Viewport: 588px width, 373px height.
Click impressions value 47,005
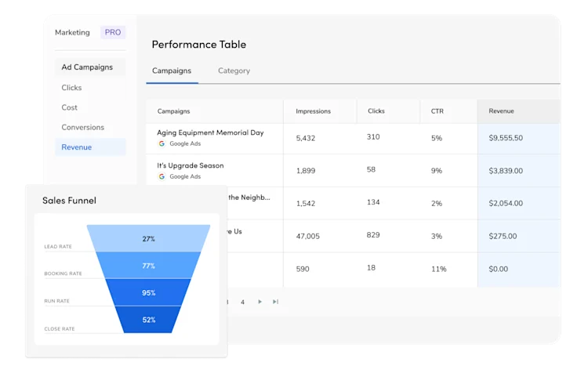(308, 236)
